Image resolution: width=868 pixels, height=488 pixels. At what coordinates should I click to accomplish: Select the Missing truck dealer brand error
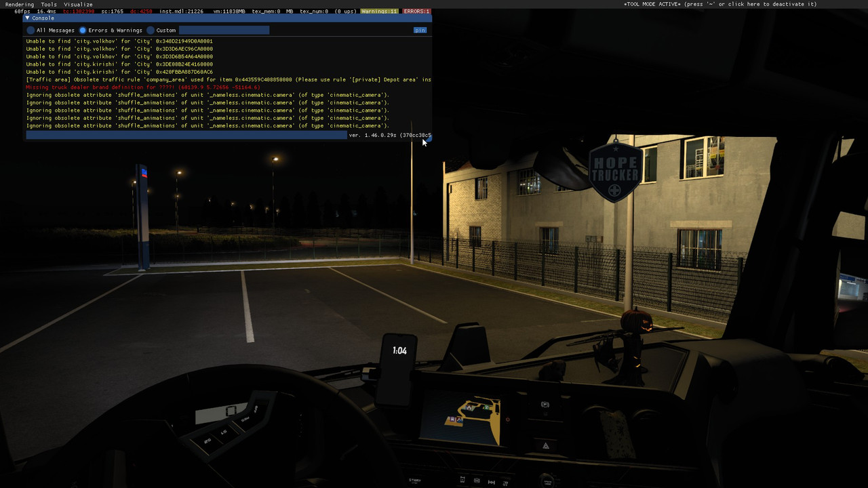[x=143, y=87]
